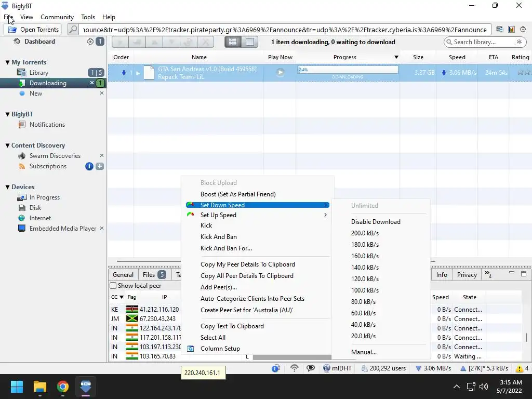Open the Tools menu
Screen dimensions: 532x399
88,17
